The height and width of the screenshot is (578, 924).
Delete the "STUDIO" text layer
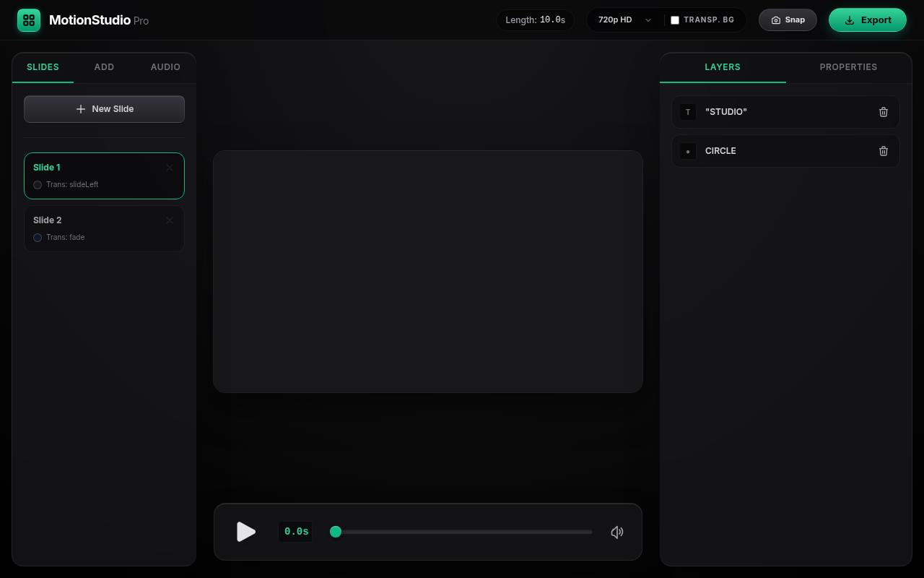[x=884, y=112]
